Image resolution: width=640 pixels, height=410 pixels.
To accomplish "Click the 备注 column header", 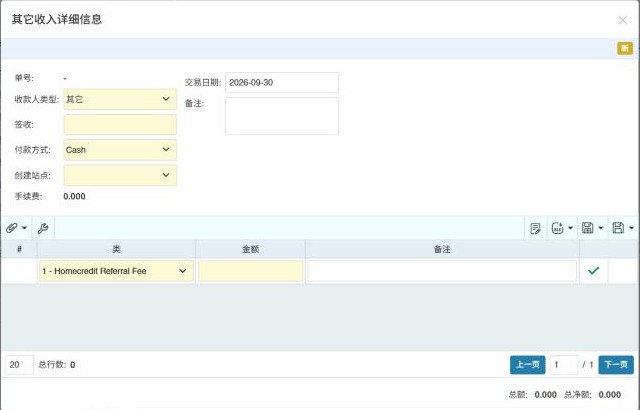I will (x=442, y=249).
